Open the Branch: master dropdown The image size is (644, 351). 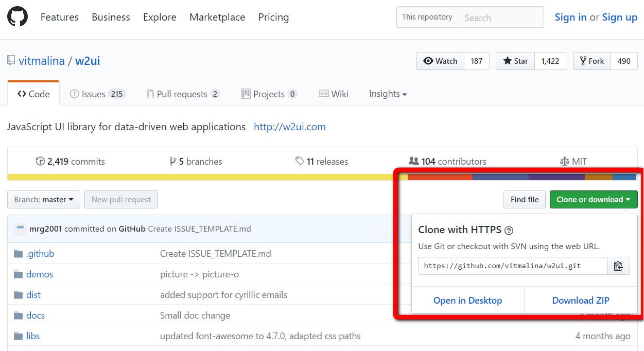pos(44,200)
